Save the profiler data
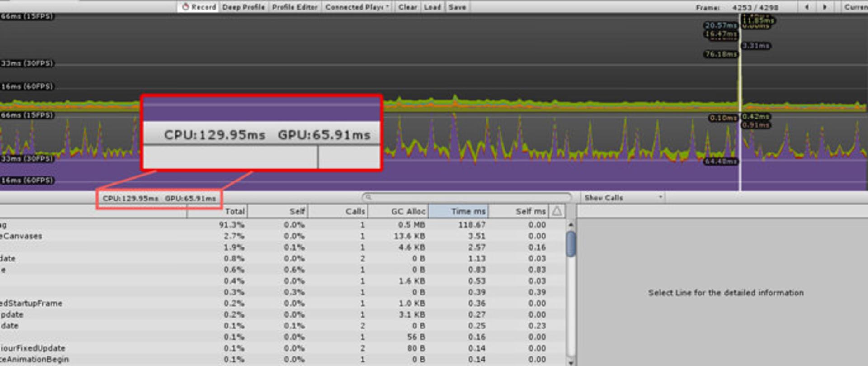The image size is (868, 366). click(458, 7)
